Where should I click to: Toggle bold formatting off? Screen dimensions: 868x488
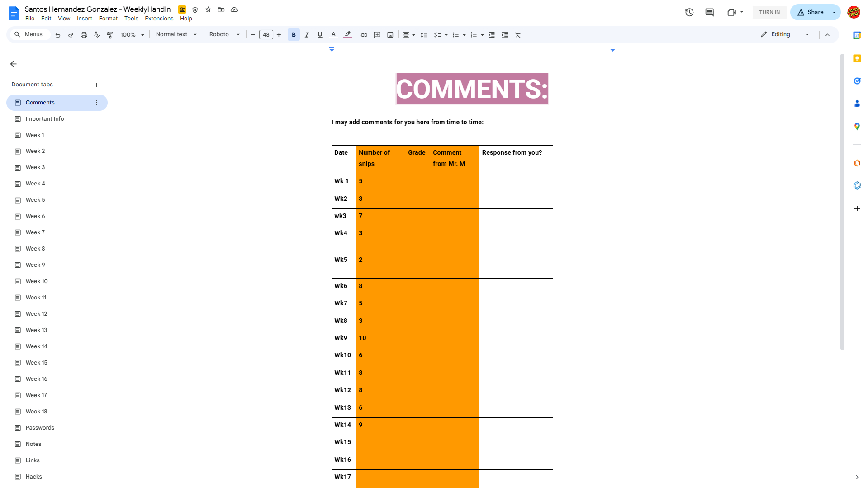294,35
